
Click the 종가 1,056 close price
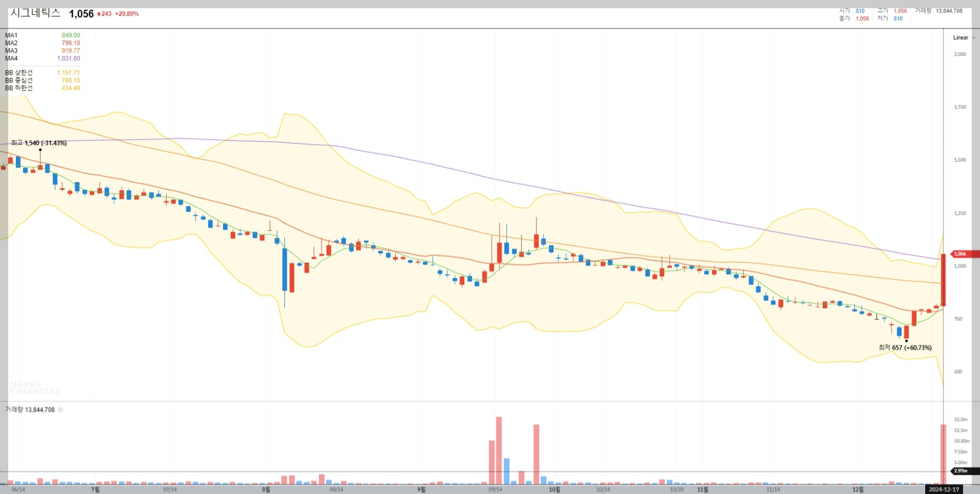click(x=854, y=19)
